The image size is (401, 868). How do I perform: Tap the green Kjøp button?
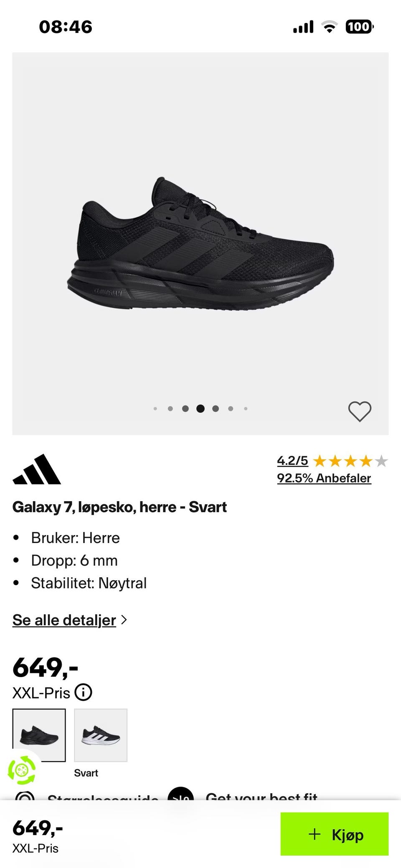(335, 834)
